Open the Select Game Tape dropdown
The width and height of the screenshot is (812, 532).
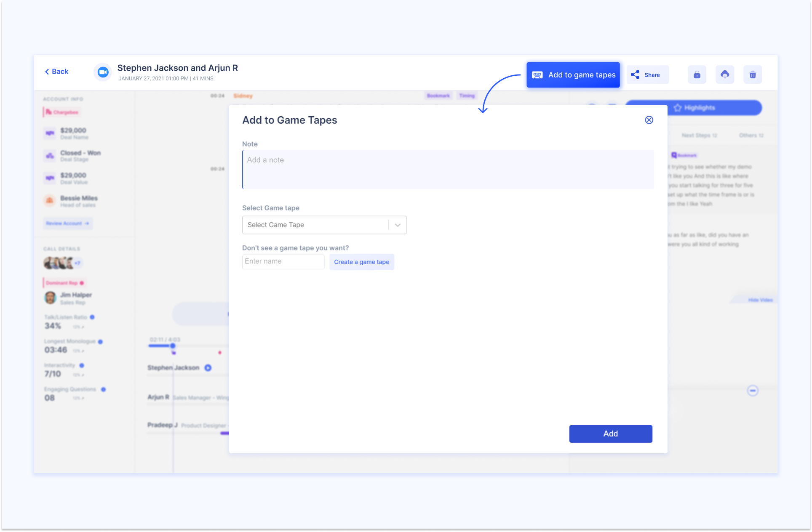click(324, 225)
